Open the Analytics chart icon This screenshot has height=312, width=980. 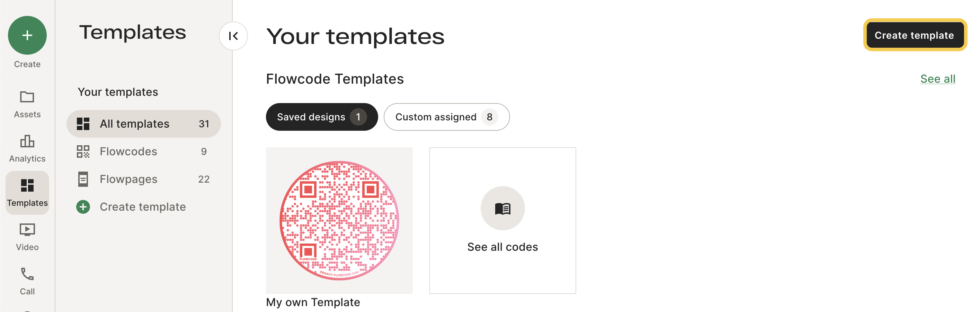27,141
